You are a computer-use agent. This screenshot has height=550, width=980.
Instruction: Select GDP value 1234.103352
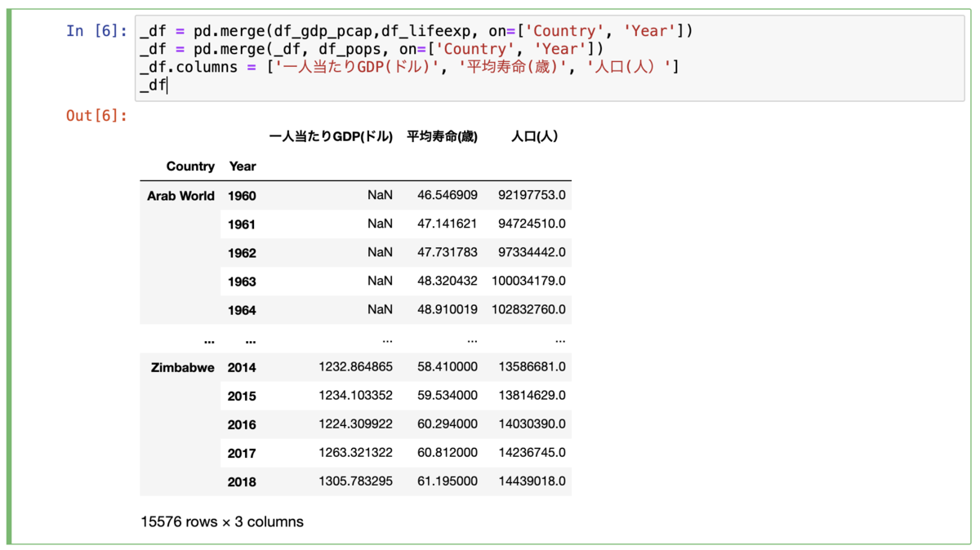(355, 395)
